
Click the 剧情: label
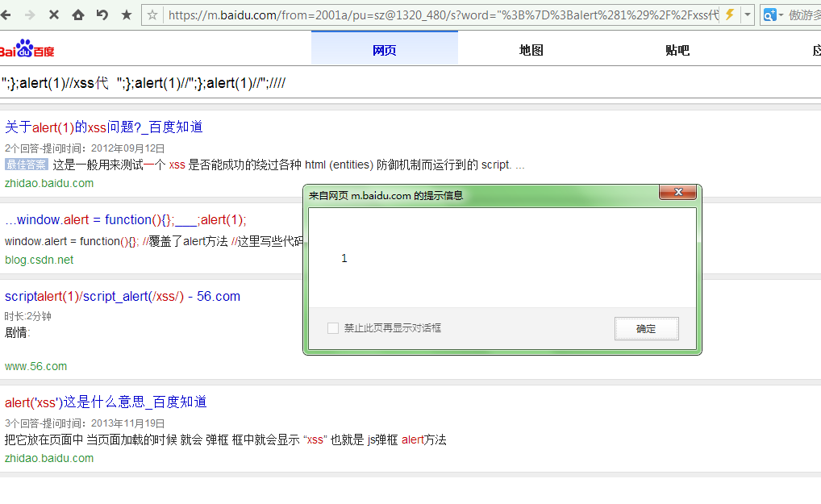(x=18, y=333)
